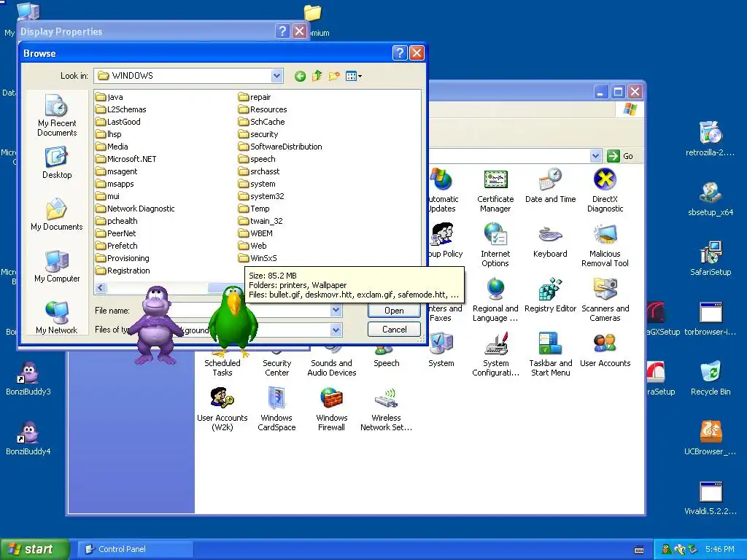Select the Temp folder
The image size is (747, 560).
click(x=254, y=209)
